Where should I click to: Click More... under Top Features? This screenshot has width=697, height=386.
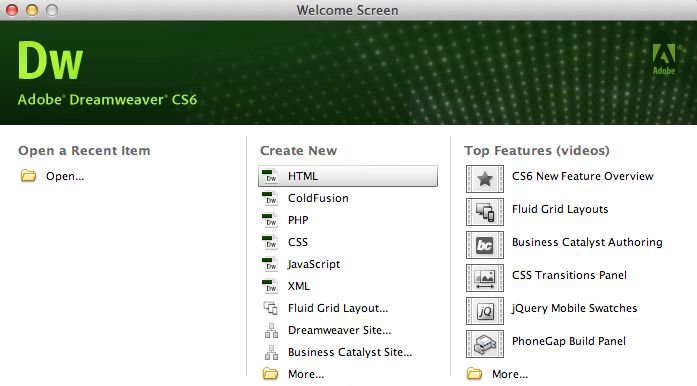pos(510,374)
